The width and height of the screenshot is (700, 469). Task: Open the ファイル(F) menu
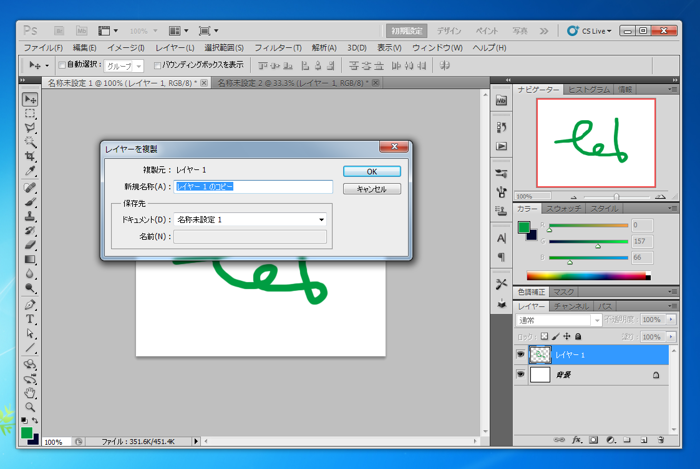click(43, 48)
